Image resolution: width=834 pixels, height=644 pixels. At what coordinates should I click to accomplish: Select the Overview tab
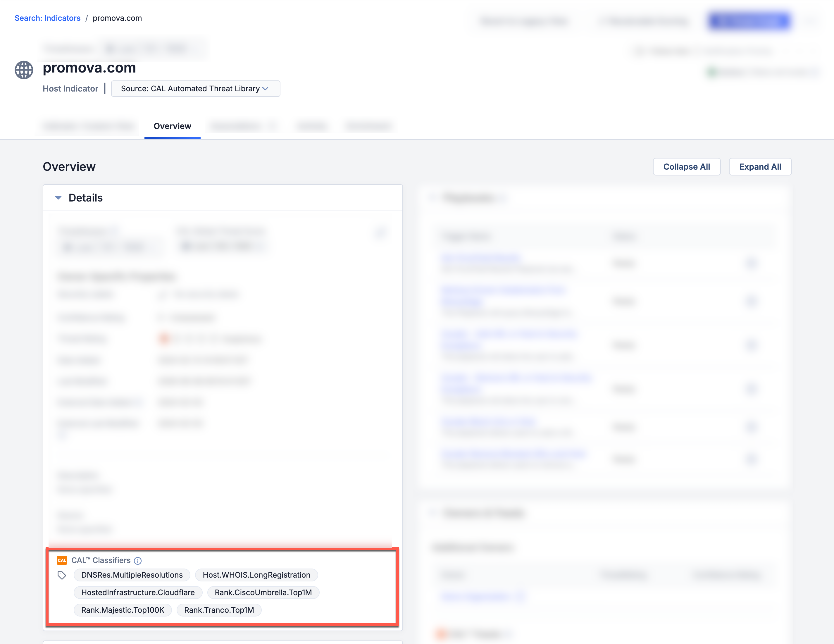click(172, 126)
